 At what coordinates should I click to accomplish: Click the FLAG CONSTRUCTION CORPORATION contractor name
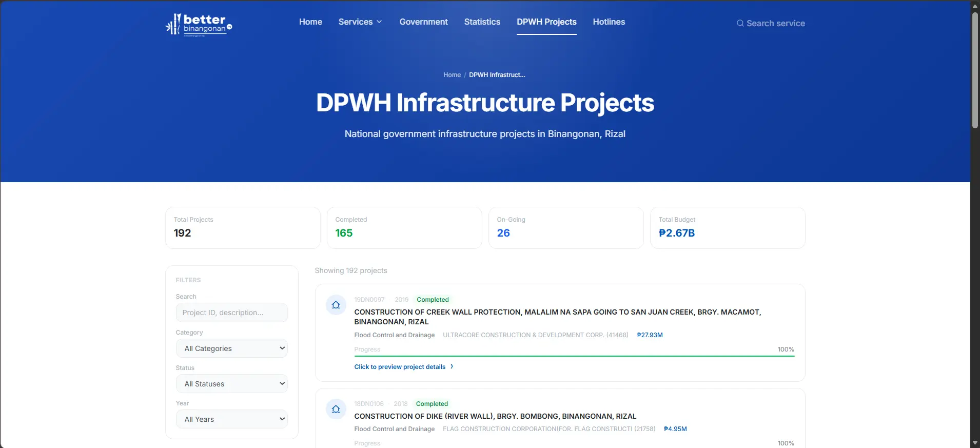[x=549, y=429]
